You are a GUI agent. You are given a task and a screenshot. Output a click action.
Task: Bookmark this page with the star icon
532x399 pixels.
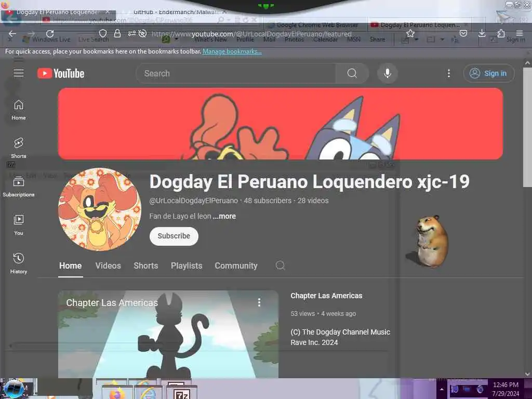(410, 33)
